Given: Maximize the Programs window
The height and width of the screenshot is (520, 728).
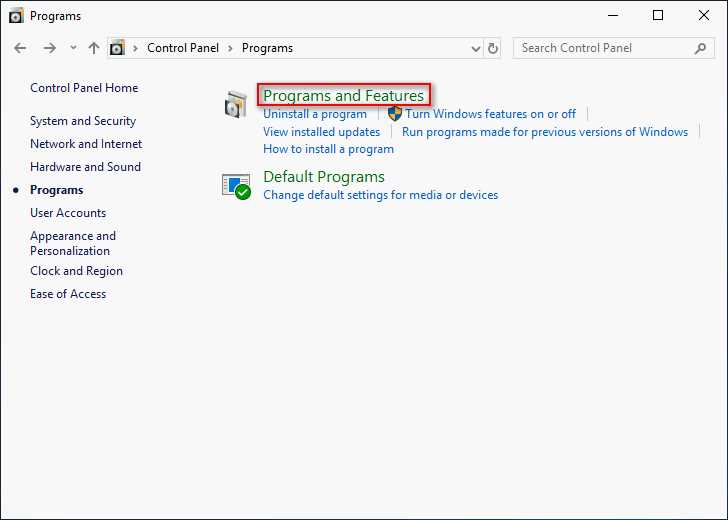Looking at the screenshot, I should [658, 15].
